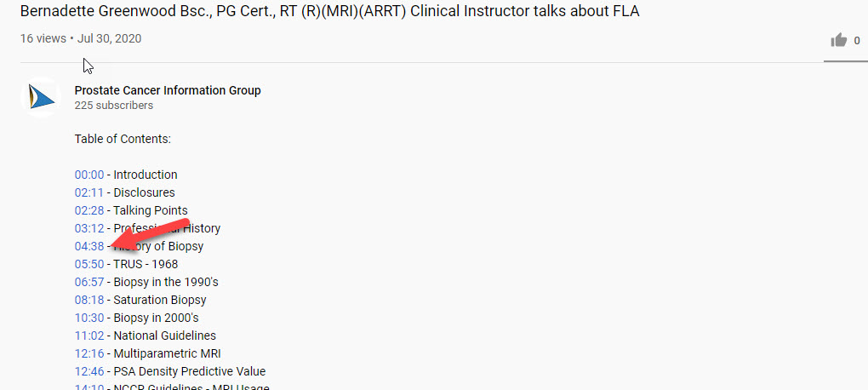This screenshot has width=868, height=390.
Task: Open the Prostate Cancer Information Group channel avatar
Action: [x=40, y=97]
